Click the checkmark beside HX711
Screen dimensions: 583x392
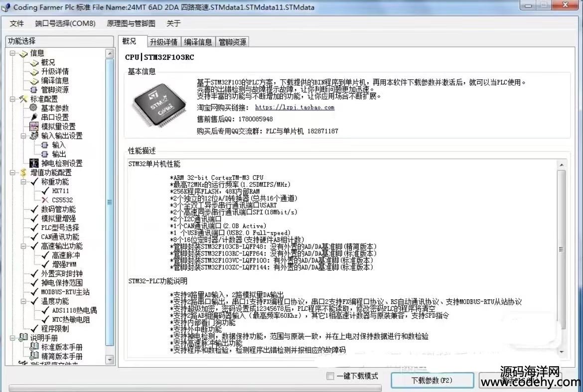45,191
